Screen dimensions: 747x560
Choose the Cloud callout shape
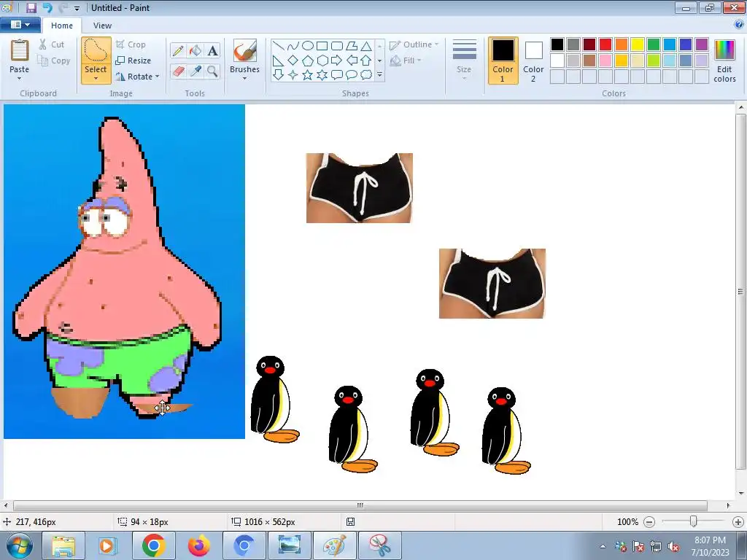[366, 75]
